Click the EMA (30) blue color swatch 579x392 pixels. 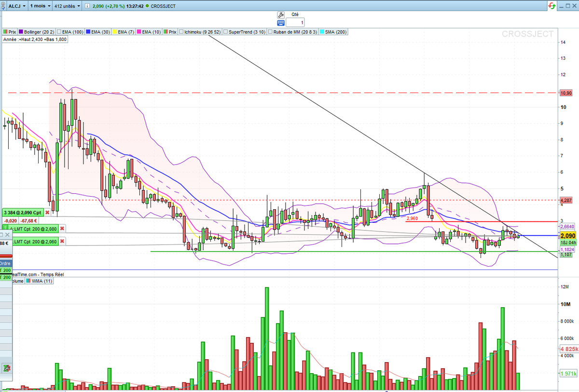(x=89, y=32)
